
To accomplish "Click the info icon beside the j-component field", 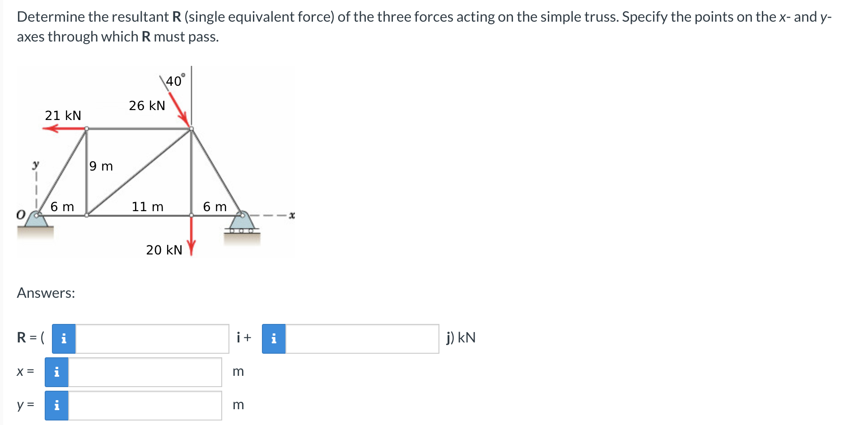I will (x=273, y=338).
